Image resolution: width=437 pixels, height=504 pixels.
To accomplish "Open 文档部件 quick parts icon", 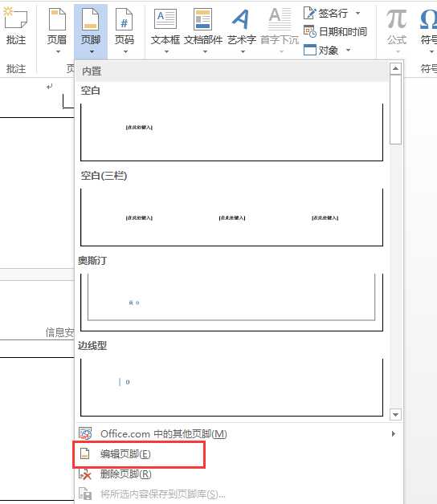I will click(x=202, y=19).
